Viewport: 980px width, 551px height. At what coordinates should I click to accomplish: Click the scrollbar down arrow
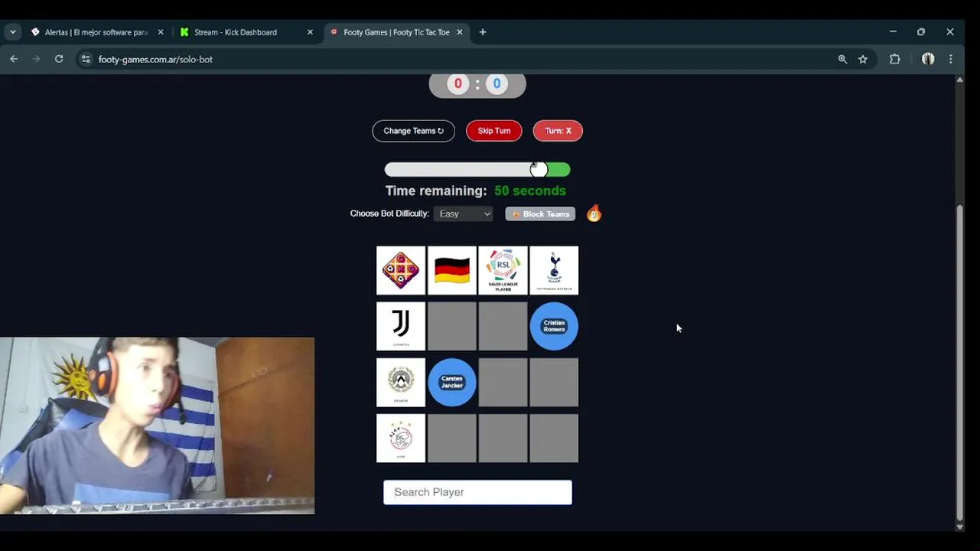(x=960, y=527)
